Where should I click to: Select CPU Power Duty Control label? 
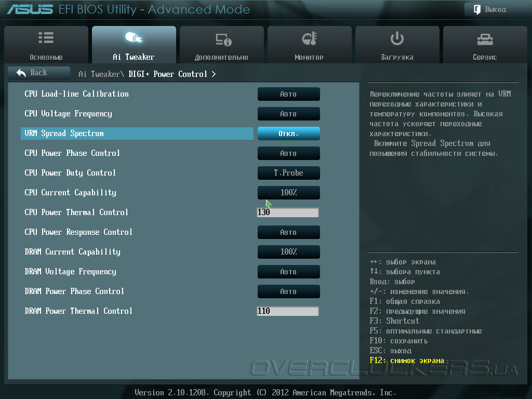(x=70, y=172)
